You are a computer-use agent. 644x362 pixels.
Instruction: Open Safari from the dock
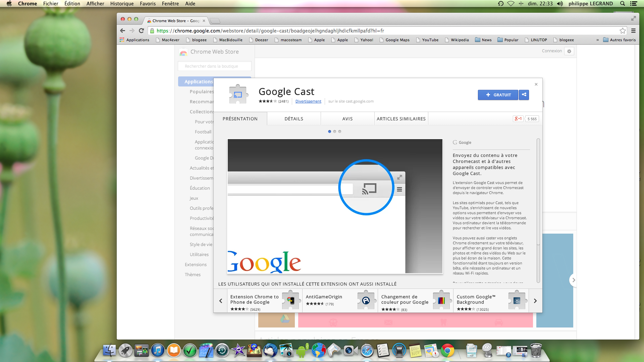367,351
